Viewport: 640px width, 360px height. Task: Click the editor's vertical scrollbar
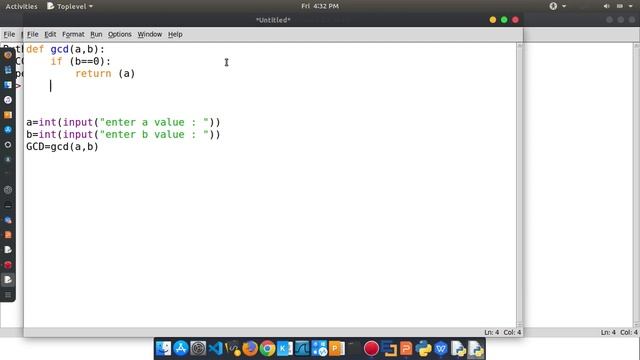point(519,184)
